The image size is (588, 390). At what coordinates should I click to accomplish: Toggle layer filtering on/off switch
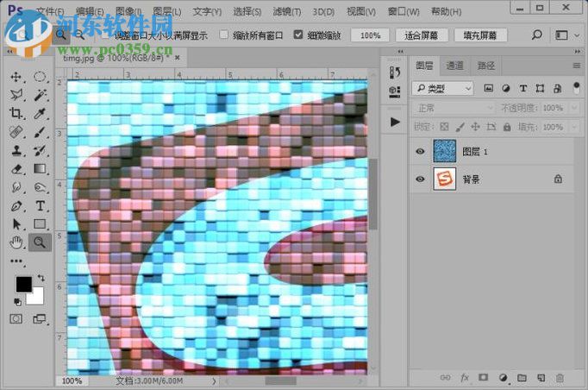(x=577, y=89)
